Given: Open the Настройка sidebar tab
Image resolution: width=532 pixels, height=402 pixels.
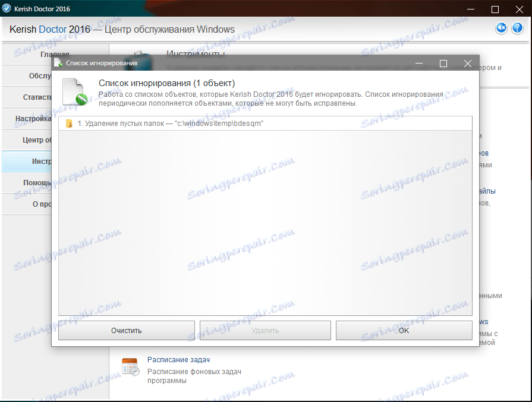Looking at the screenshot, I should point(27,118).
